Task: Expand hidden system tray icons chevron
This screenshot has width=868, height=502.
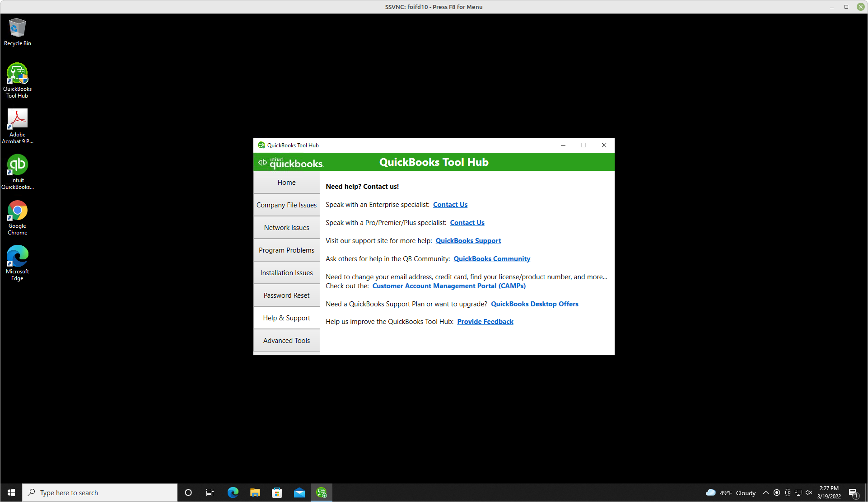Action: pyautogui.click(x=765, y=493)
